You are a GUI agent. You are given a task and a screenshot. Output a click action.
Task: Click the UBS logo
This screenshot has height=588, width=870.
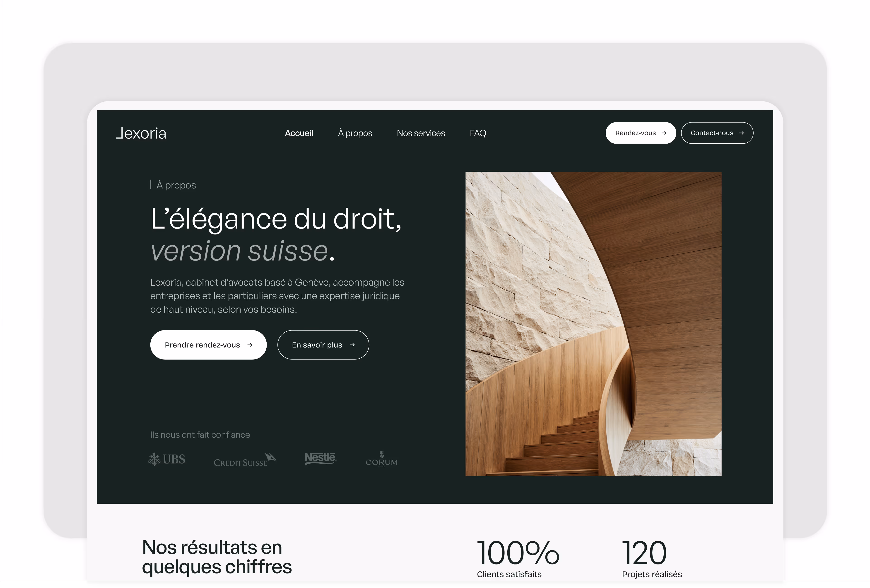167,459
